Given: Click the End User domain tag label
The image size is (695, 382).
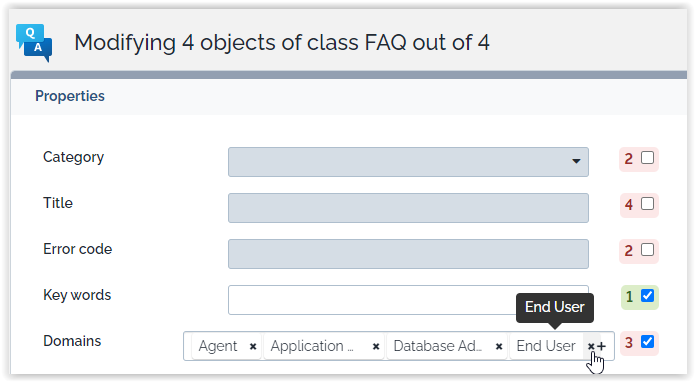Looking at the screenshot, I should tap(546, 346).
